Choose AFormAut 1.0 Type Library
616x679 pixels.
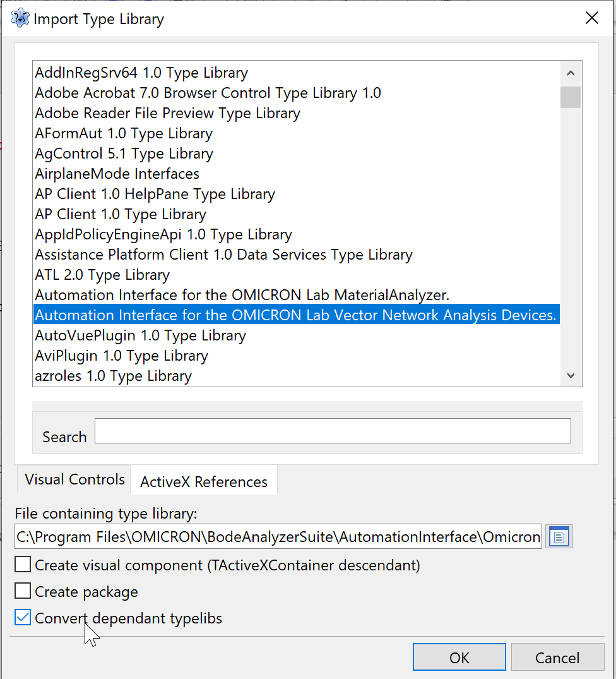pyautogui.click(x=297, y=133)
